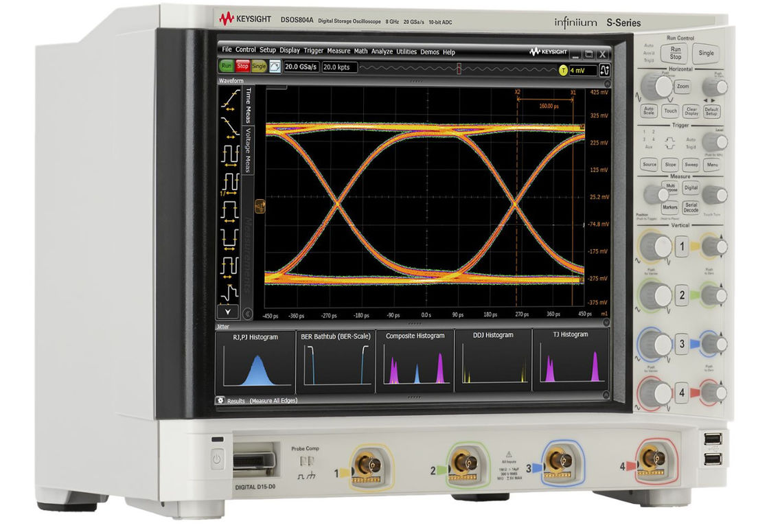Switch to the Time Meas tab

tap(248, 106)
